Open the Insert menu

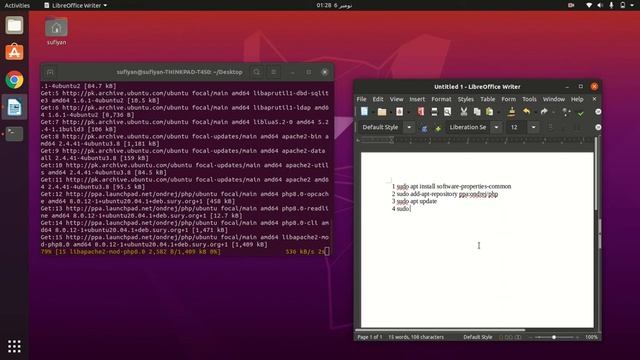417,99
